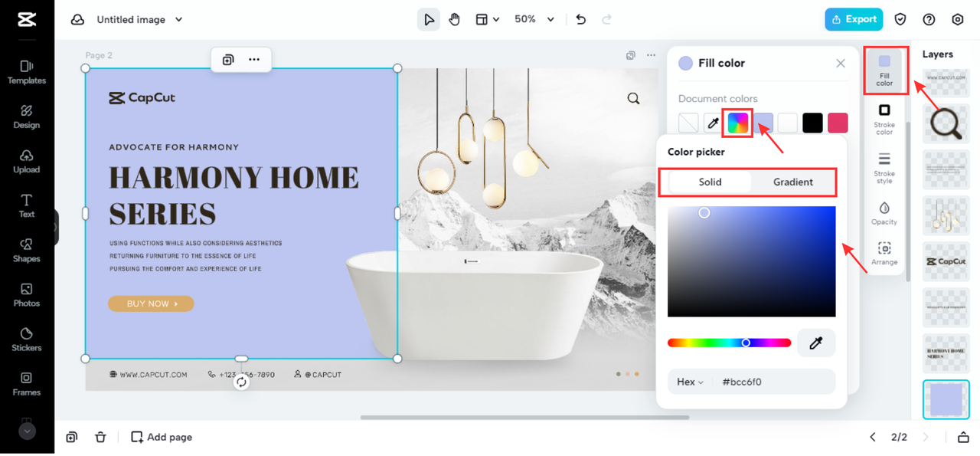The image size is (980, 456).
Task: Select the pink-red document color swatch
Action: [x=838, y=123]
